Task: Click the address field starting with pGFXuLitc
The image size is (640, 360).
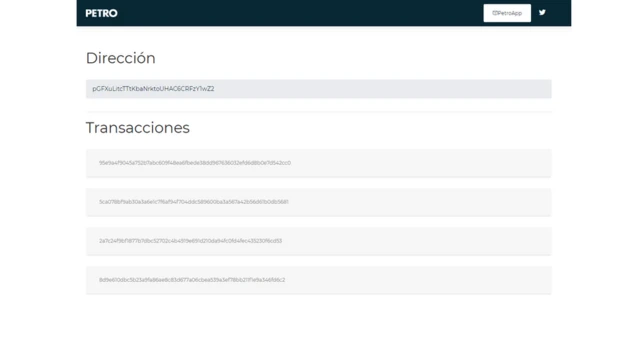Action: pyautogui.click(x=318, y=89)
